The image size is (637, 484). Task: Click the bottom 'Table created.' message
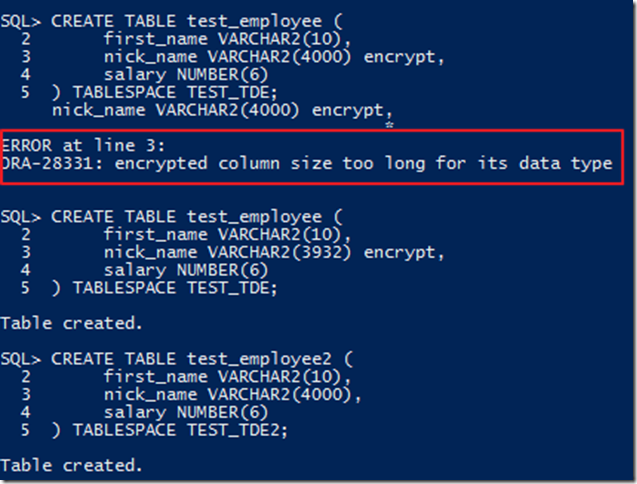pyautogui.click(x=71, y=466)
